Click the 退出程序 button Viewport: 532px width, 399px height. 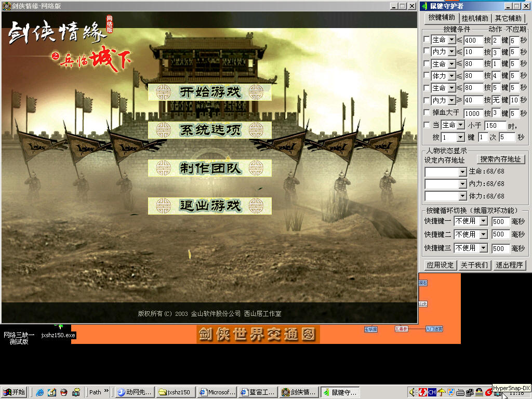(x=509, y=265)
